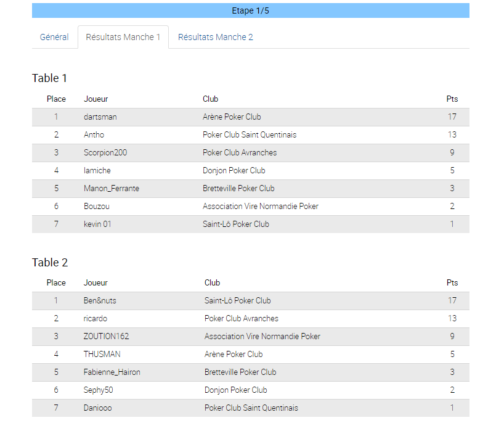Viewport: 504px width, 423px height.
Task: Click the Pts column header in Table 1
Action: [x=452, y=99]
